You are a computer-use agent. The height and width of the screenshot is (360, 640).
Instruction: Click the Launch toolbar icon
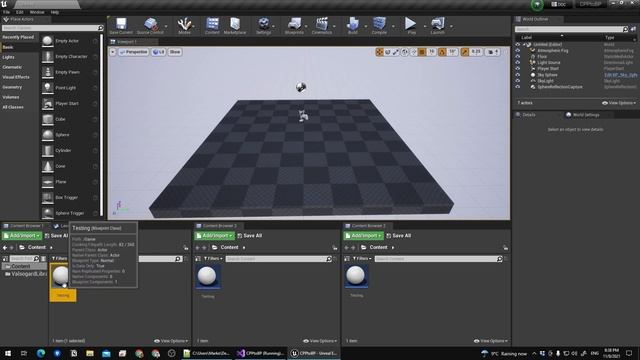[x=437, y=26]
